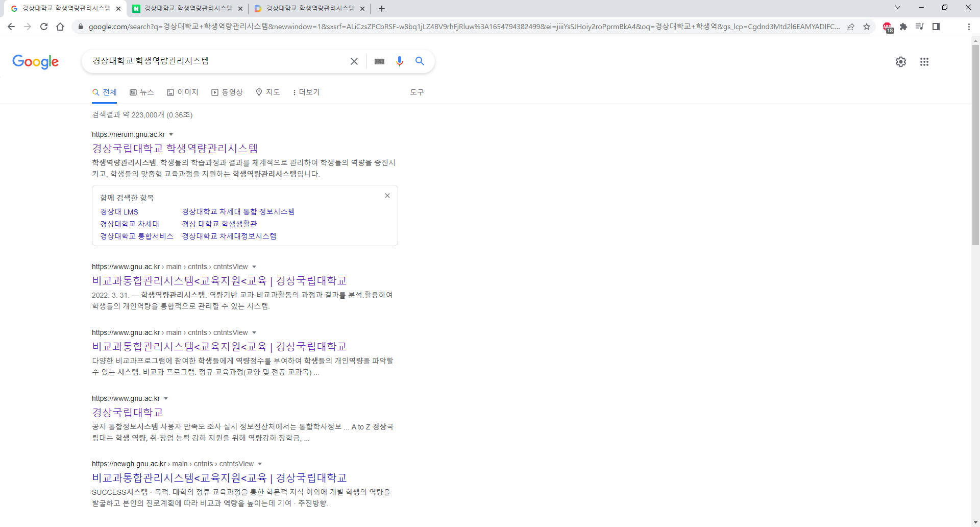Select the 전체 search tab
Image resolution: width=980 pixels, height=527 pixels.
coord(105,92)
